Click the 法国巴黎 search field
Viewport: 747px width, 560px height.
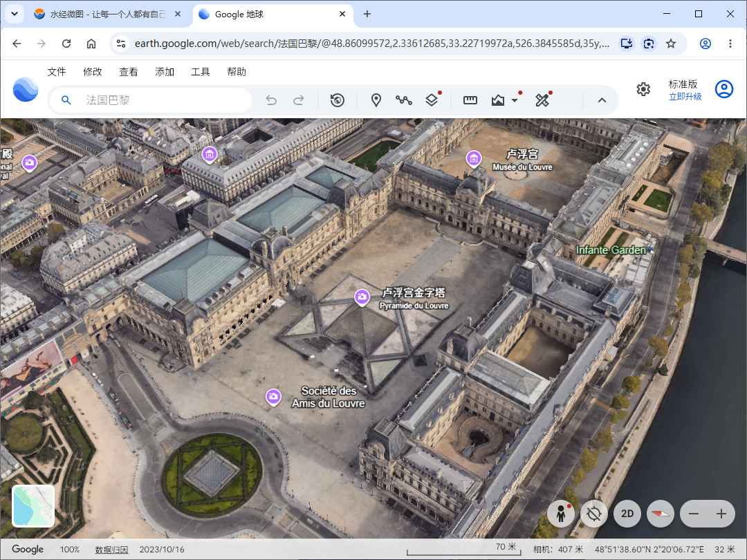(151, 100)
